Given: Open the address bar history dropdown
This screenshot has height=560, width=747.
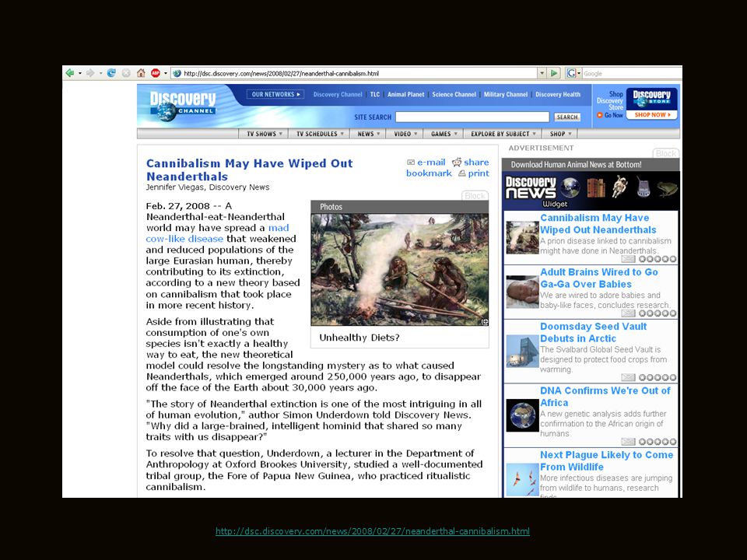Looking at the screenshot, I should 542,73.
